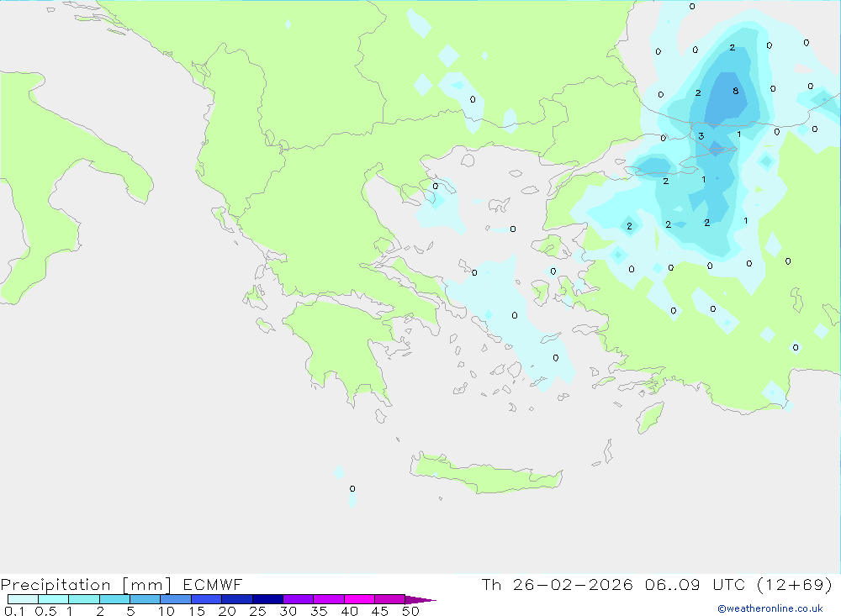Click the '45' legend scale label
The image size is (841, 616).
(380, 611)
